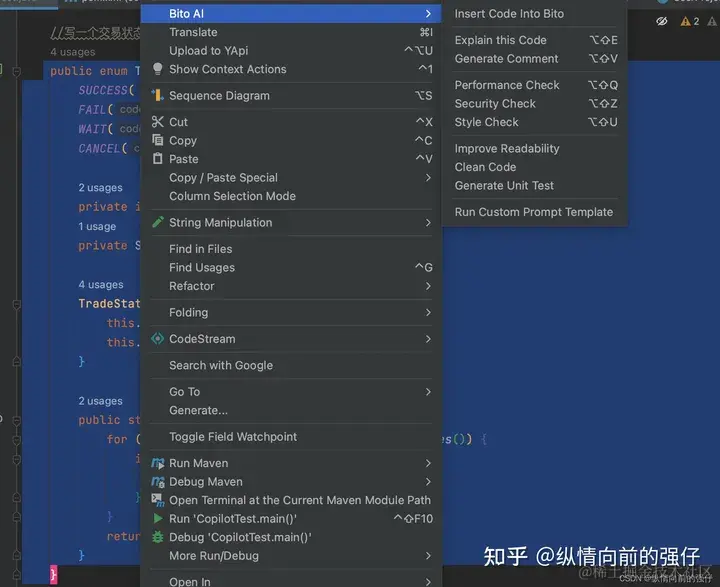720x587 pixels.
Task: Click the Debug bug icon
Action: [x=158, y=537]
